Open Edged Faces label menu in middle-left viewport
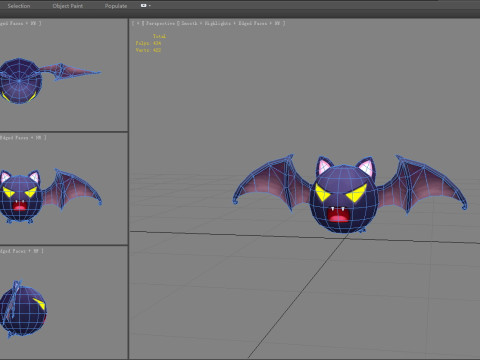This screenshot has height=360, width=480. tap(23, 137)
